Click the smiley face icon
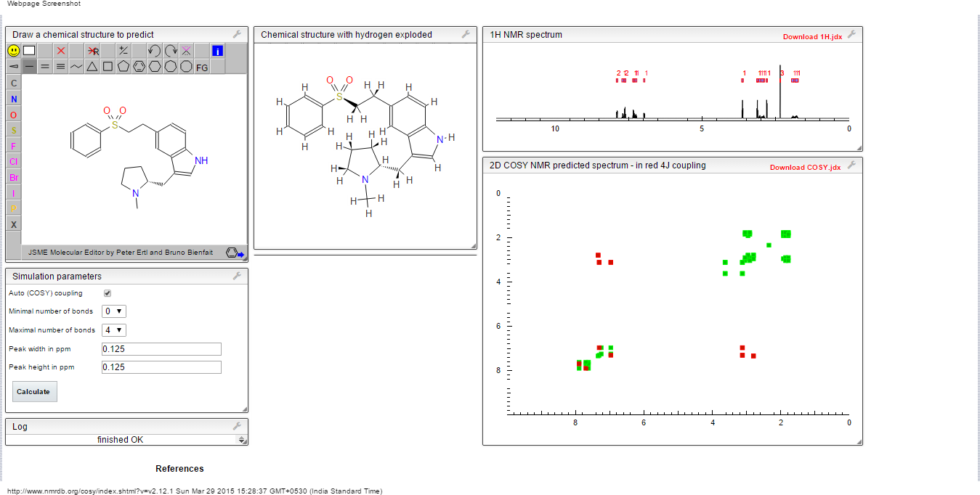The width and height of the screenshot is (980, 495). click(14, 51)
